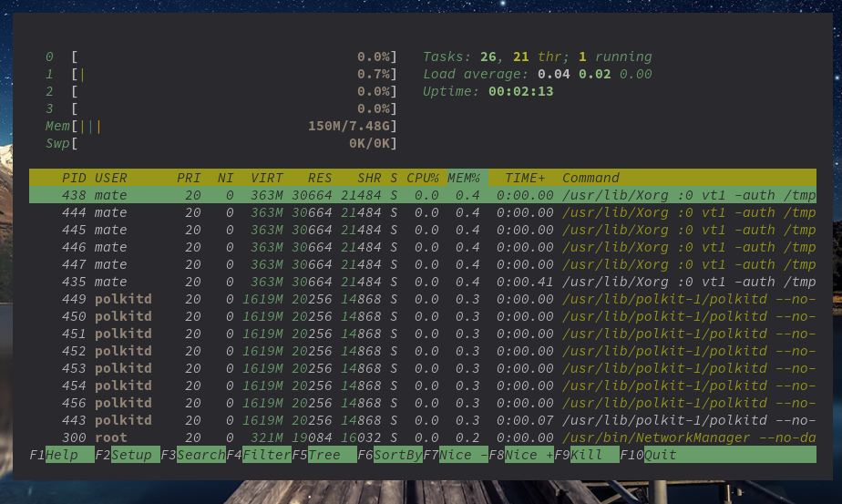Open the SortBy menu
Viewport: 842px width, 504px height.
[397, 455]
